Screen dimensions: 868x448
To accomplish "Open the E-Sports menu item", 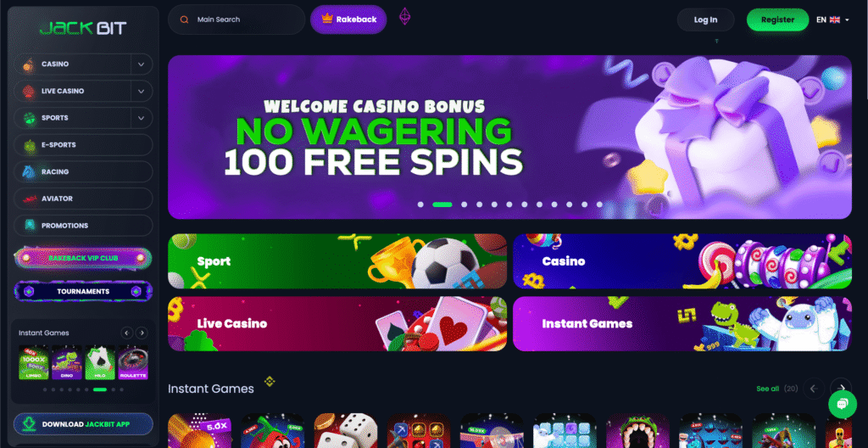I will pos(83,145).
